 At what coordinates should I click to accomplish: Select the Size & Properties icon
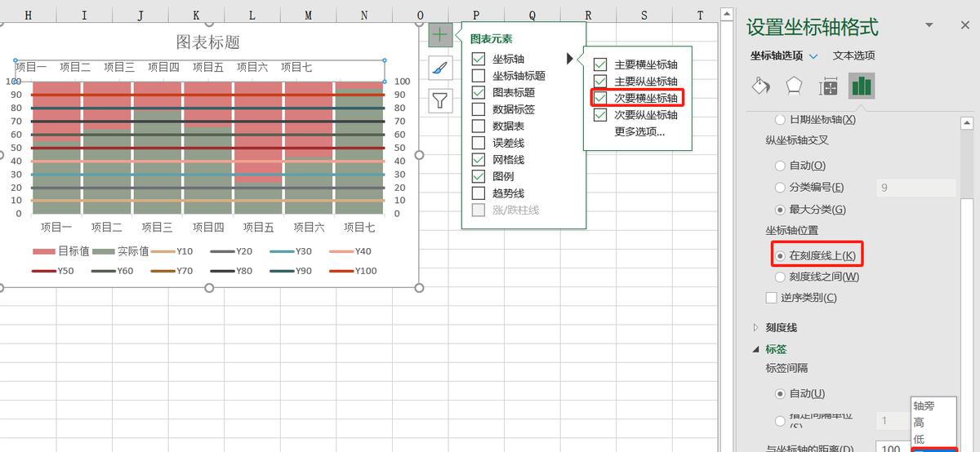click(x=827, y=86)
